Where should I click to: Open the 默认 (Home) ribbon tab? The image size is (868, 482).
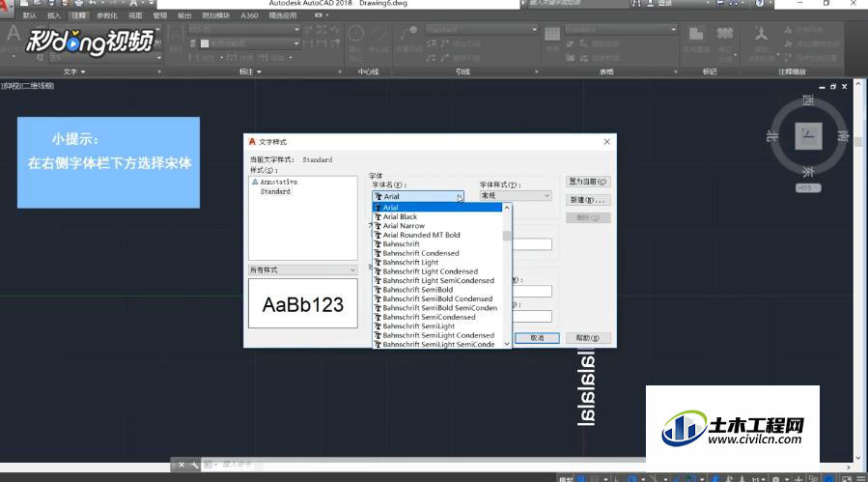tap(30, 15)
